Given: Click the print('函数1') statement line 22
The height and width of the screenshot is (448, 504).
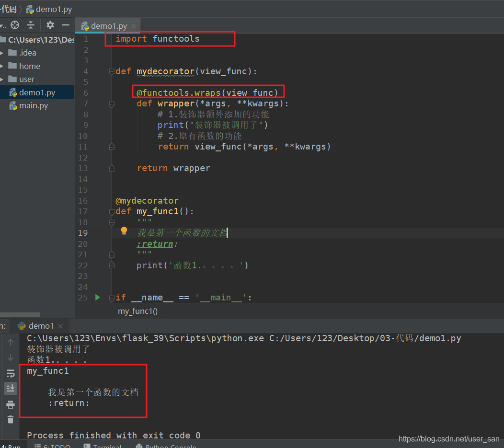Looking at the screenshot, I should pos(192,265).
